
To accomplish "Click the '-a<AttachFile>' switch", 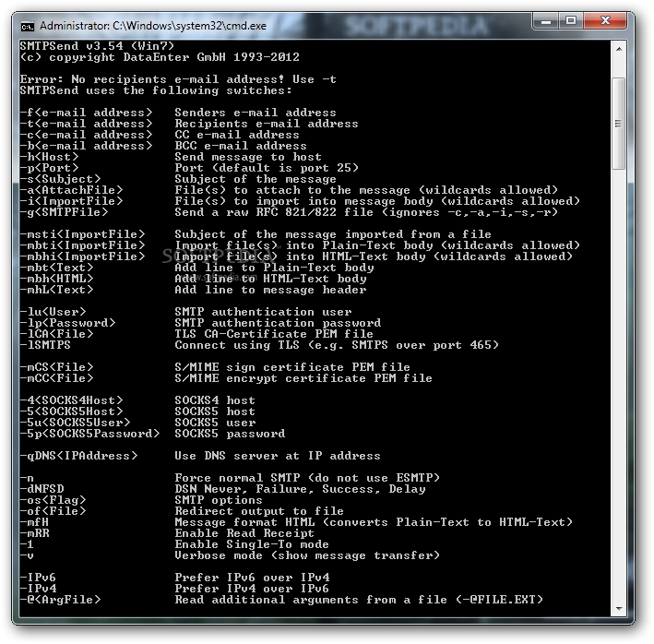I will click(71, 190).
